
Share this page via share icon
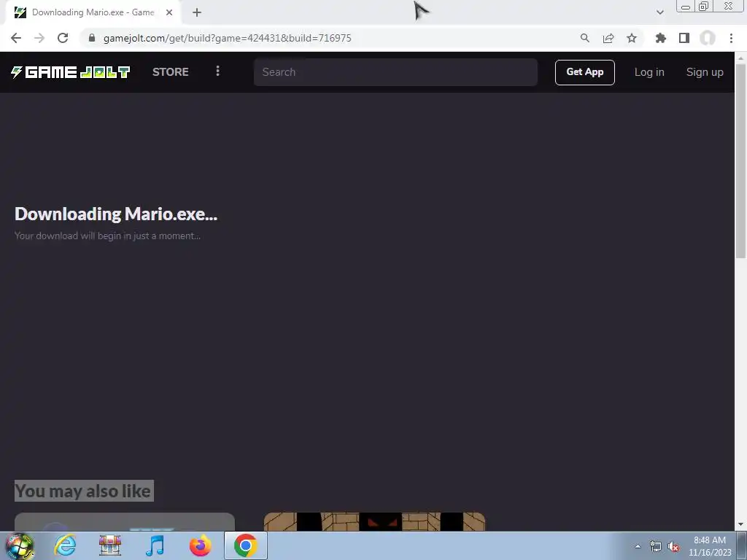pyautogui.click(x=608, y=38)
